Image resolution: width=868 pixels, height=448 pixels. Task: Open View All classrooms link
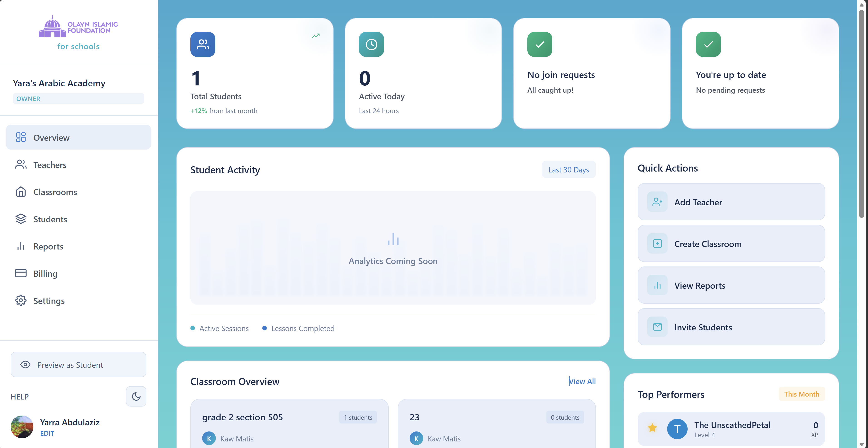pyautogui.click(x=582, y=381)
